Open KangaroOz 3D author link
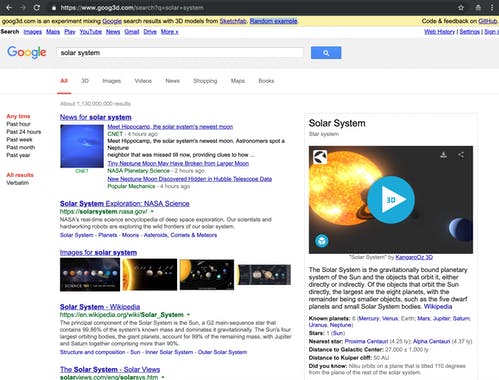The image size is (499, 380). coord(414,257)
